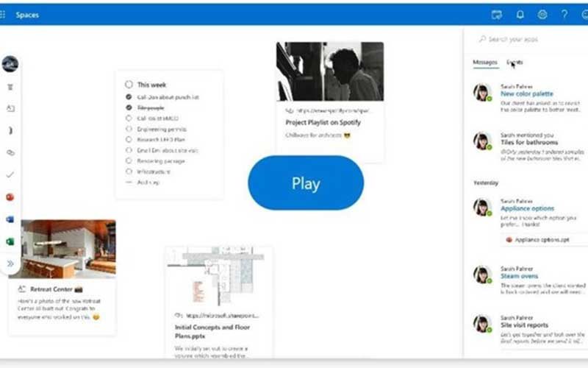588x368 pixels.
Task: Click the big blue Play button
Action: pyautogui.click(x=306, y=183)
